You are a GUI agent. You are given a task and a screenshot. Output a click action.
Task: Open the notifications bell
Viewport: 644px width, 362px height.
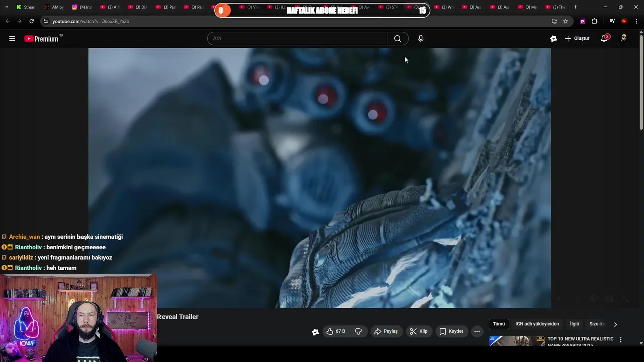click(604, 39)
